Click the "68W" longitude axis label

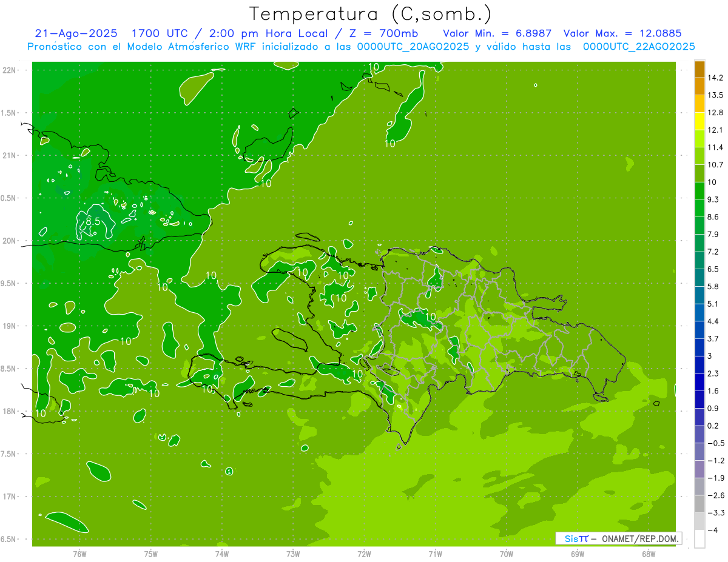pyautogui.click(x=649, y=554)
